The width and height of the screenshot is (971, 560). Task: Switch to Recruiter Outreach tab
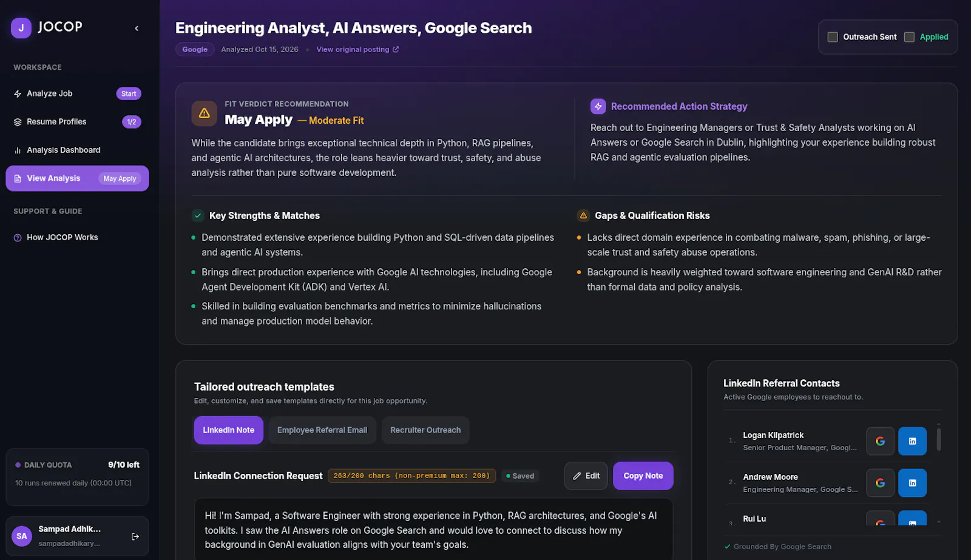(x=425, y=430)
